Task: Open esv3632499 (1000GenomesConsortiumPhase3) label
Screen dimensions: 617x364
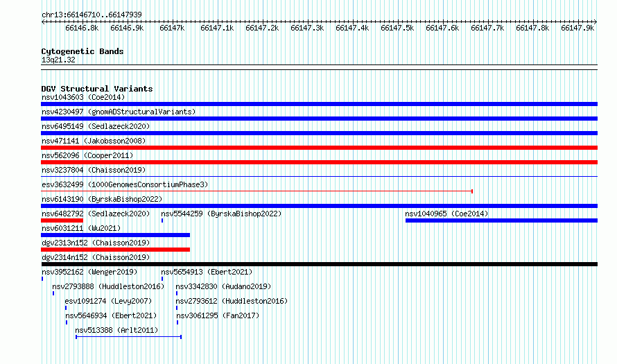Action: pyautogui.click(x=125, y=184)
